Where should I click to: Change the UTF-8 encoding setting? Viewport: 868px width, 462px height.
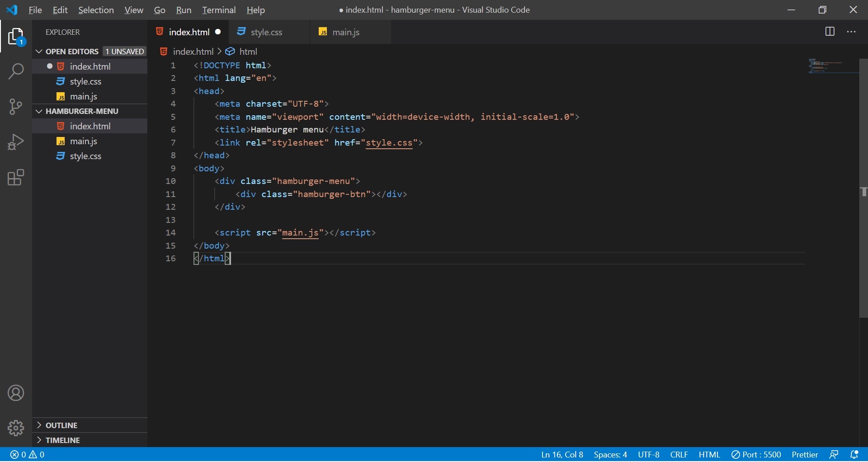point(649,455)
